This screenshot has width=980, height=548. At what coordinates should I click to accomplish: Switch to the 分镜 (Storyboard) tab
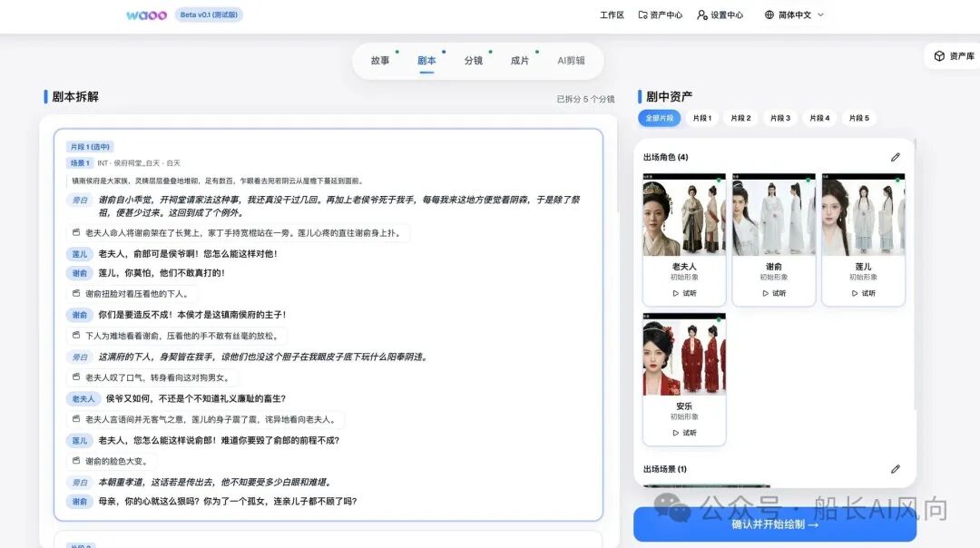coord(474,61)
